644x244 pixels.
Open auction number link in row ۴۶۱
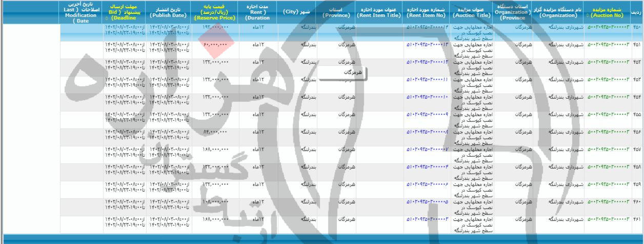(608, 220)
